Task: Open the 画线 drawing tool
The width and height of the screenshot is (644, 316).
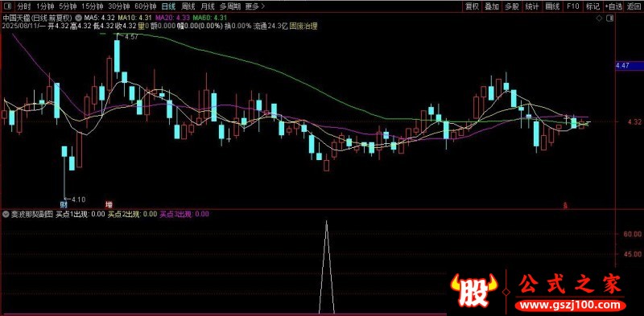Action: (x=553, y=6)
